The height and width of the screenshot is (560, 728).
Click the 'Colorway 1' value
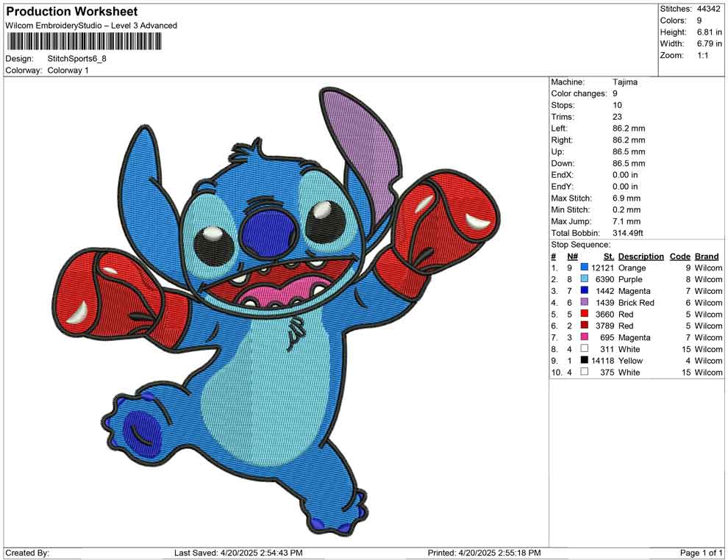point(68,71)
